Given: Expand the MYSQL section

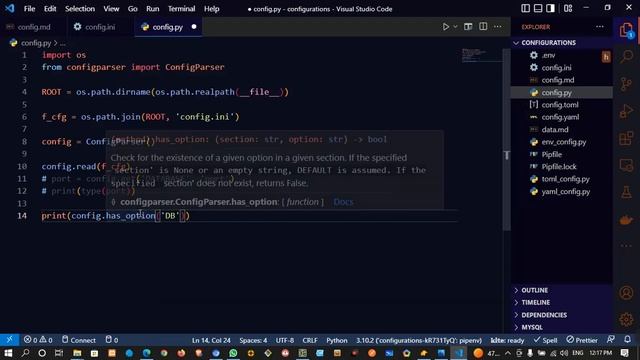Looking at the screenshot, I should pyautogui.click(x=562, y=327).
